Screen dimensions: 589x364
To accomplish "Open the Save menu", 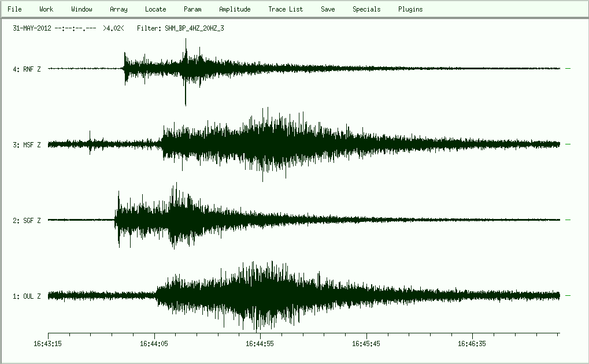I will (x=328, y=9).
